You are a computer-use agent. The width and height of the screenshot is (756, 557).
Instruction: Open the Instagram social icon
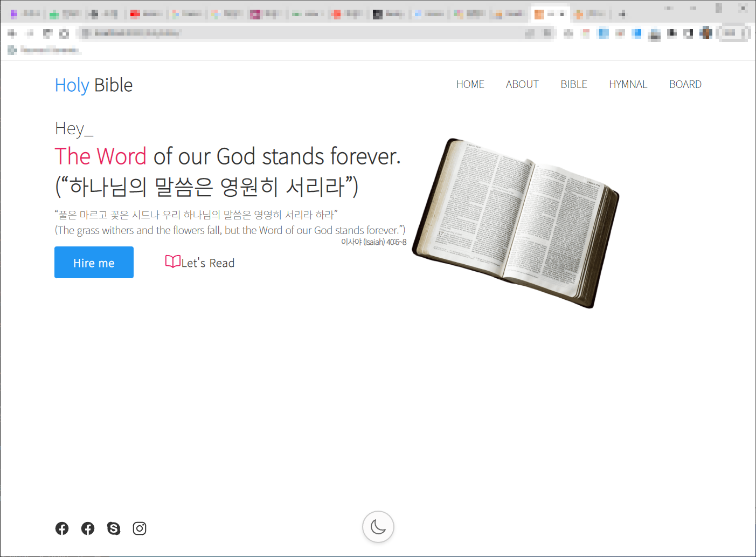140,528
